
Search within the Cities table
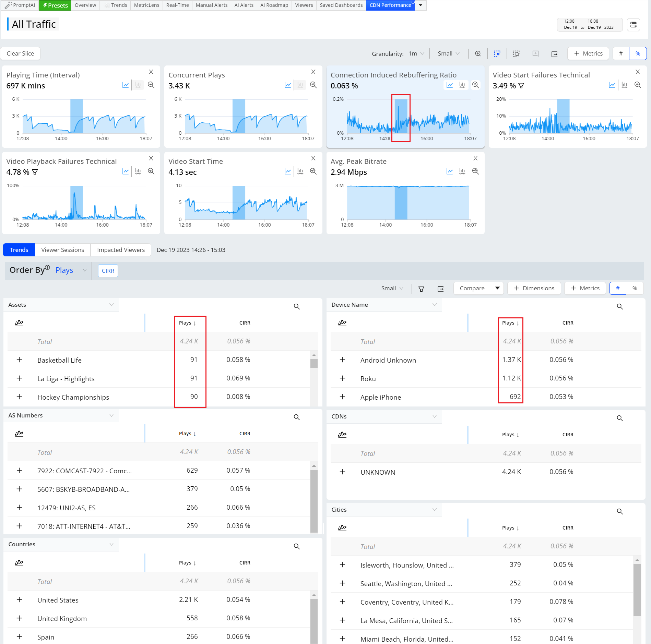click(620, 511)
